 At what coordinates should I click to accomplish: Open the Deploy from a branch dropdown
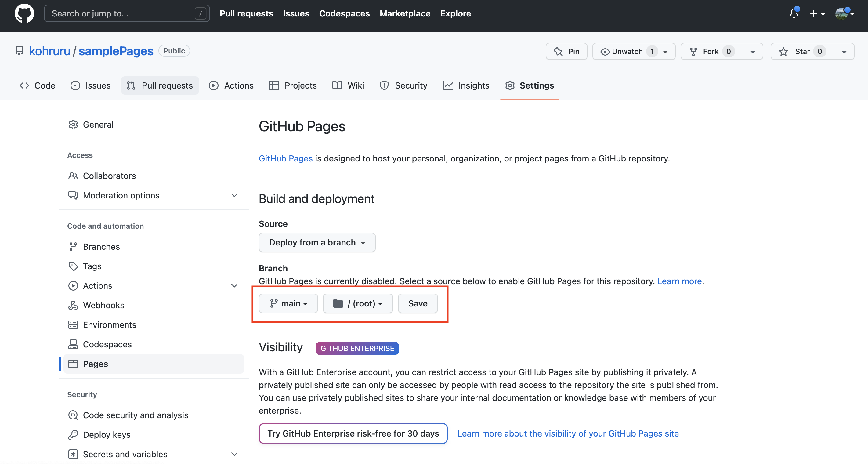click(x=317, y=242)
